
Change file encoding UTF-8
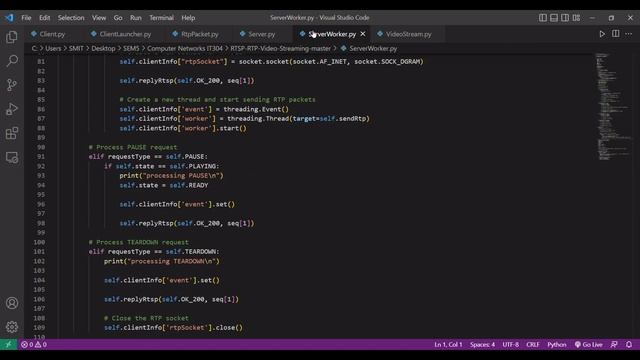click(510, 344)
